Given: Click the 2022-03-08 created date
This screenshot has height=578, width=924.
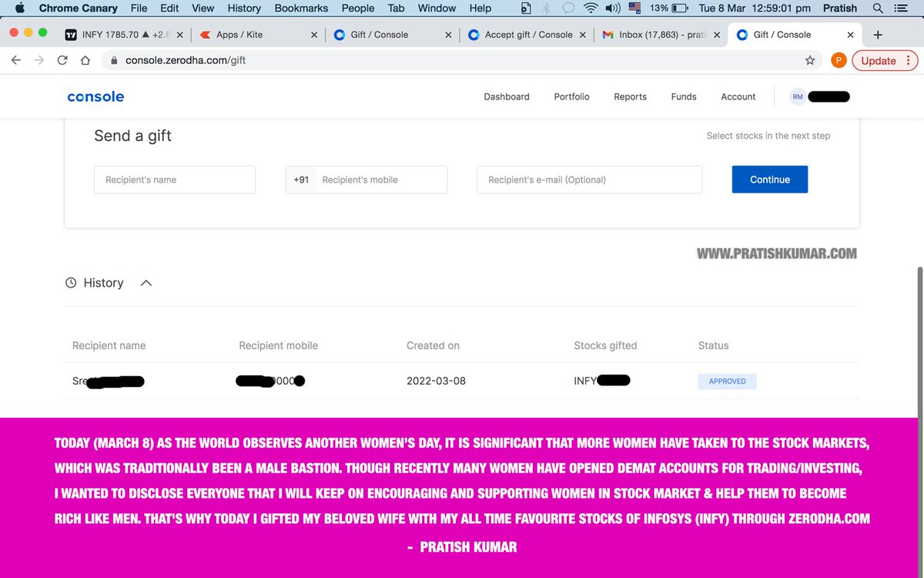Looking at the screenshot, I should click(436, 381).
